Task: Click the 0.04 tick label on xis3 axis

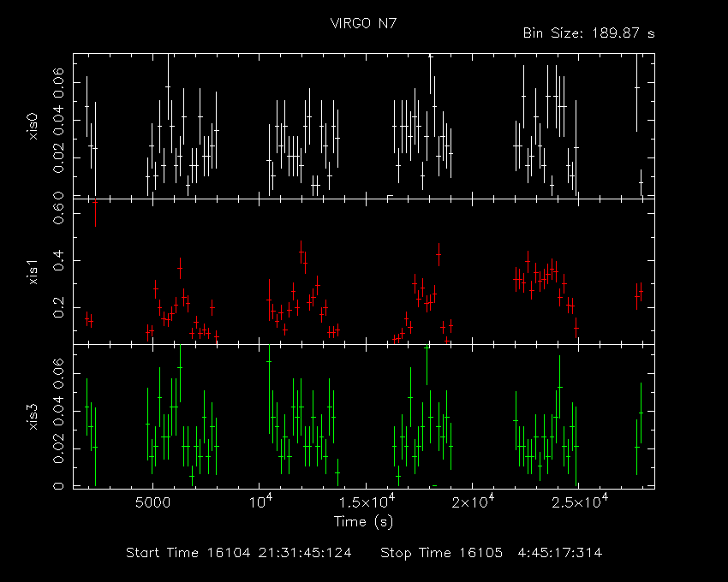Action: click(58, 411)
